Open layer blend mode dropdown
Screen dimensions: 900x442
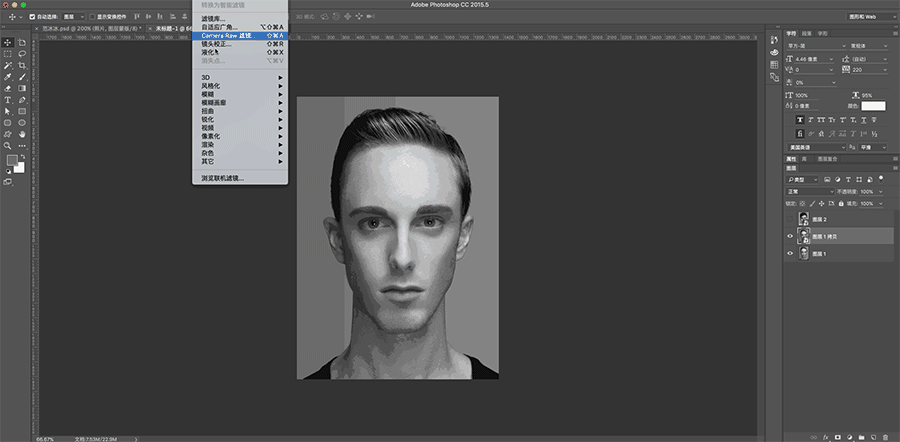click(810, 192)
